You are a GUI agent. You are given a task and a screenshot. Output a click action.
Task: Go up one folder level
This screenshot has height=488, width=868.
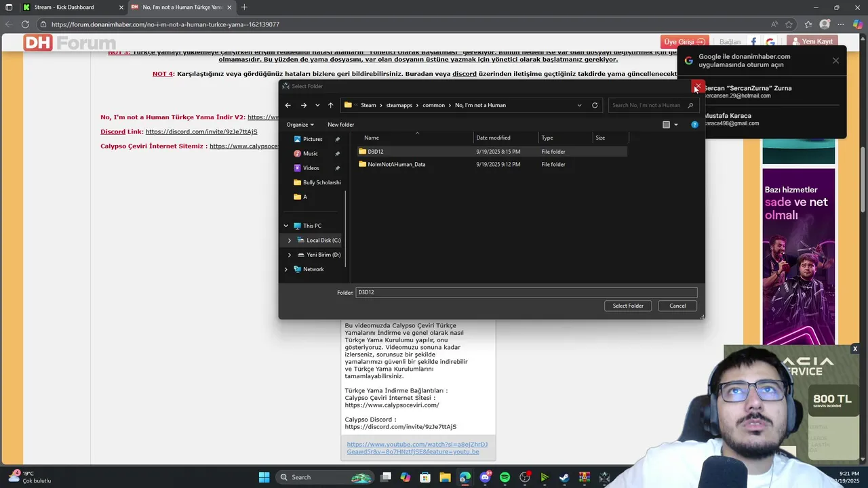point(330,105)
